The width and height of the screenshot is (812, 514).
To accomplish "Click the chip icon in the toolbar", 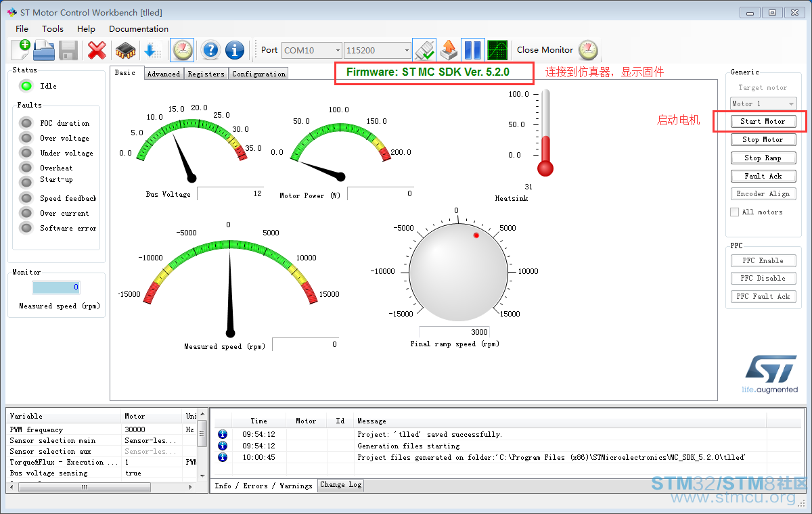I will (125, 50).
